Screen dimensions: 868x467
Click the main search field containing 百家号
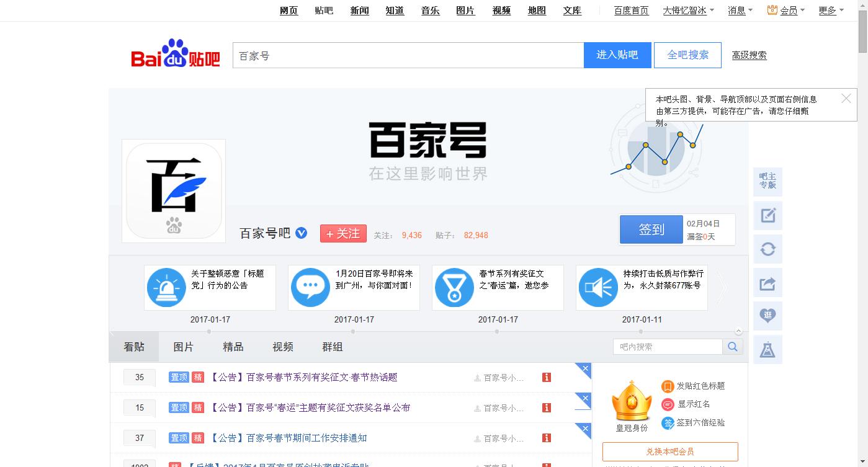pyautogui.click(x=408, y=55)
